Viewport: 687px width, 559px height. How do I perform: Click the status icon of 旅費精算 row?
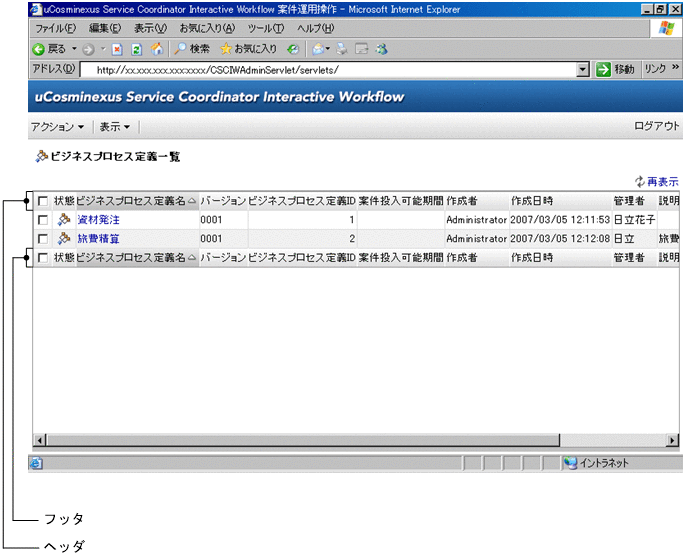click(64, 239)
